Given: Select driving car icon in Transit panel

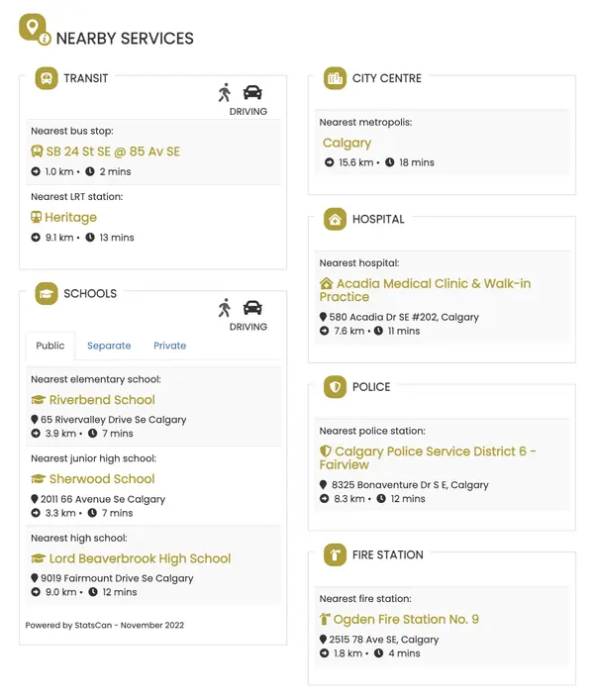Looking at the screenshot, I should [252, 92].
